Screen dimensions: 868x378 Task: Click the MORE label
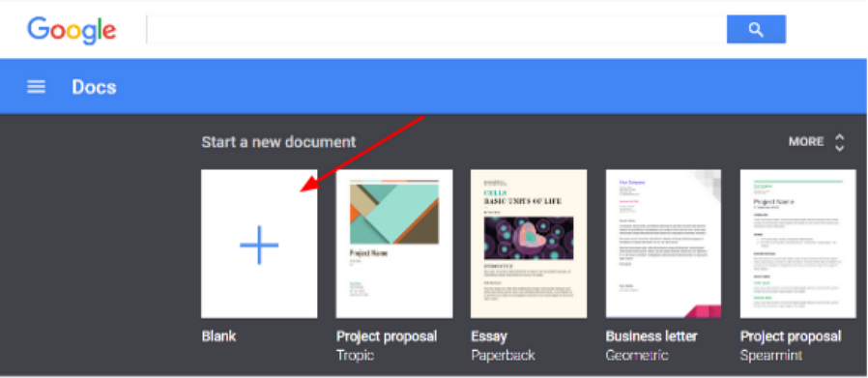pyautogui.click(x=806, y=142)
